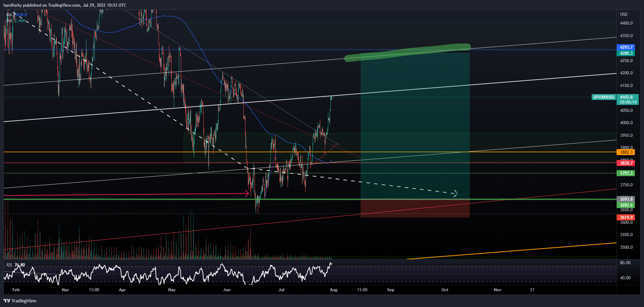Select the pink arrow's arrowhead
Image resolution: width=644 pixels, height=307 pixels.
tap(247, 193)
